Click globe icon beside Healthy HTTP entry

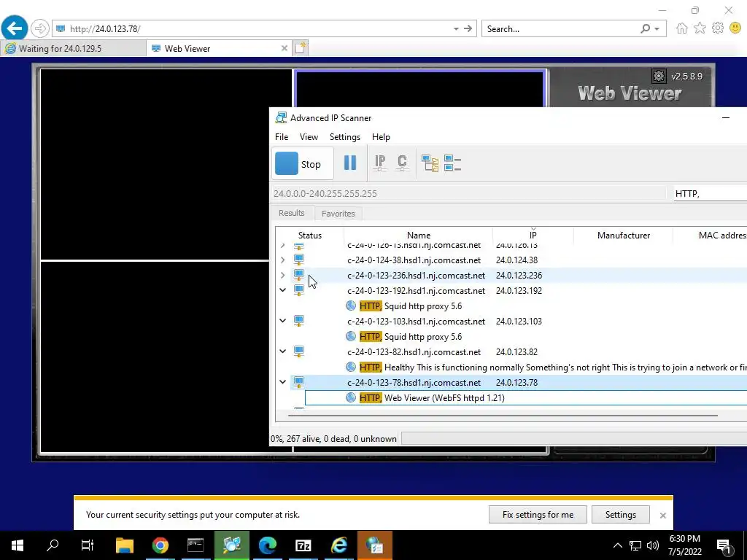point(351,367)
